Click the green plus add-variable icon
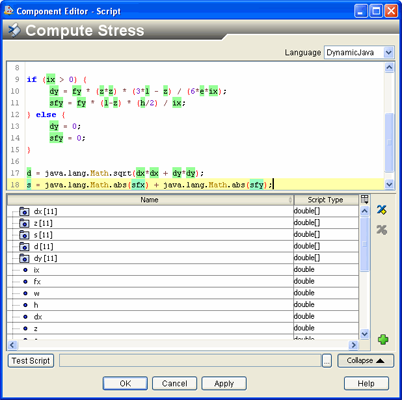The image size is (402, 400). (383, 340)
